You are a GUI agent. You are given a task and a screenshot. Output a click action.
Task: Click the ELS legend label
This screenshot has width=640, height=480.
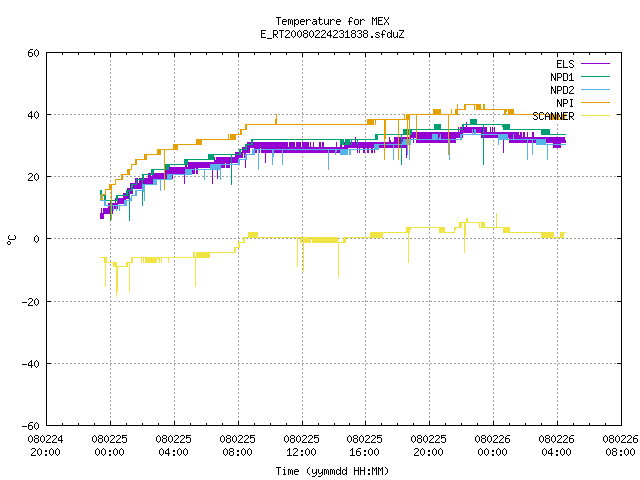point(565,64)
